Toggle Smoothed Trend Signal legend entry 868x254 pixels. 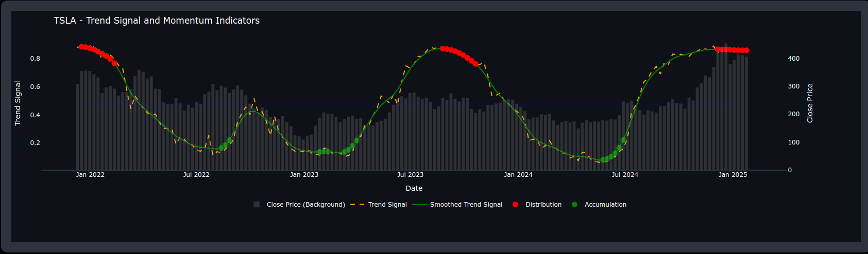(x=457, y=205)
